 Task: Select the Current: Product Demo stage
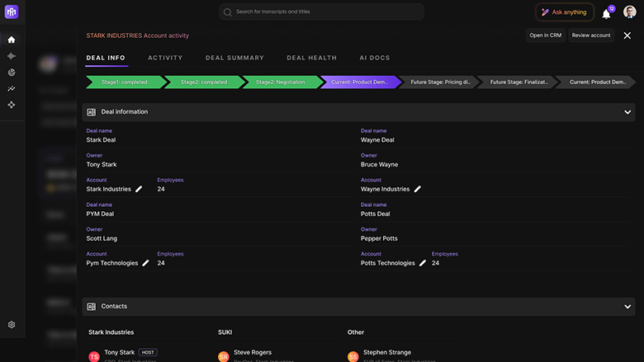click(x=358, y=82)
